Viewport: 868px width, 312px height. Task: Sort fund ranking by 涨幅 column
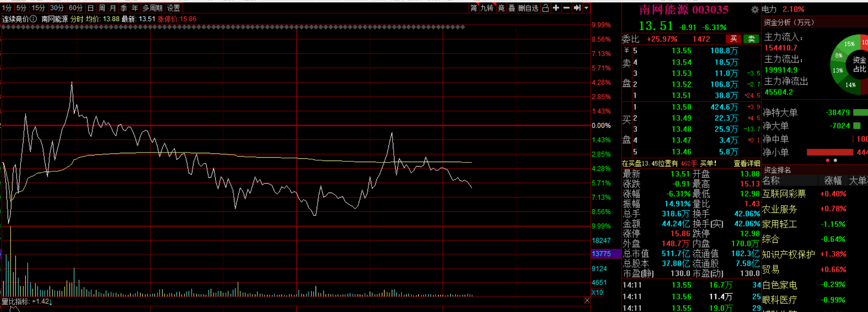point(833,180)
